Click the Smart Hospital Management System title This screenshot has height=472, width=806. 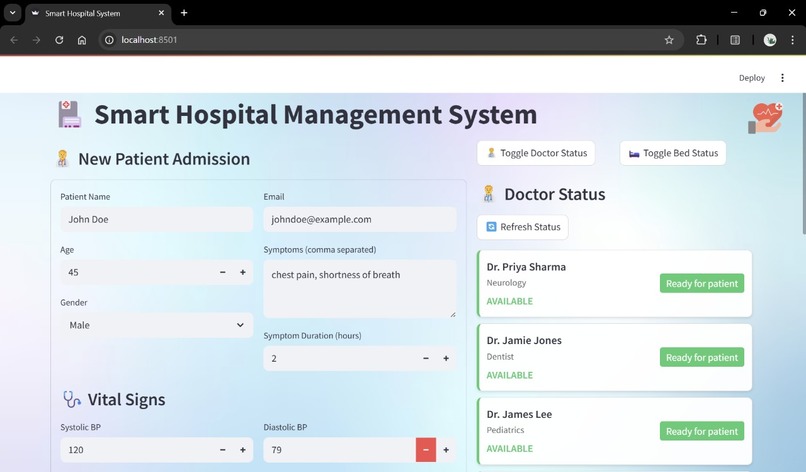click(316, 114)
